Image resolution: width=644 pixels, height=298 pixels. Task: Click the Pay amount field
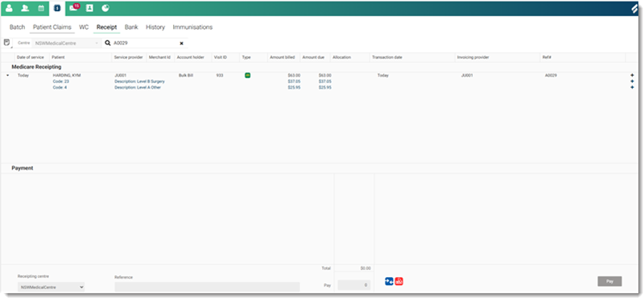[x=354, y=285]
